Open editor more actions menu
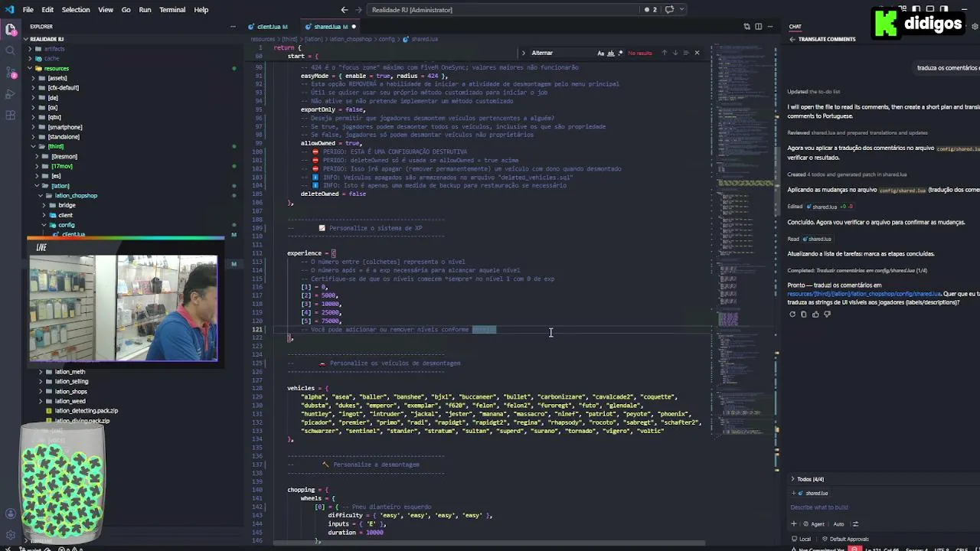980x551 pixels. coord(771,27)
